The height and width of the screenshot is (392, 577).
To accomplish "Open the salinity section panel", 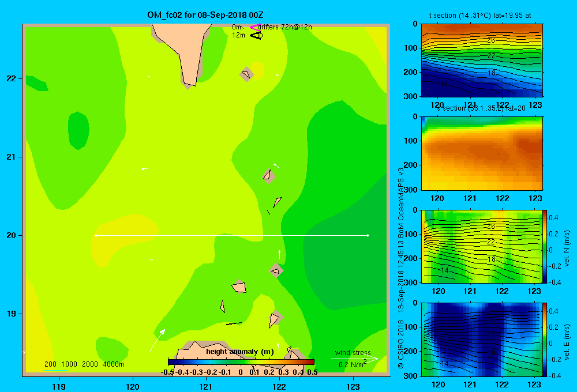I will click(482, 153).
